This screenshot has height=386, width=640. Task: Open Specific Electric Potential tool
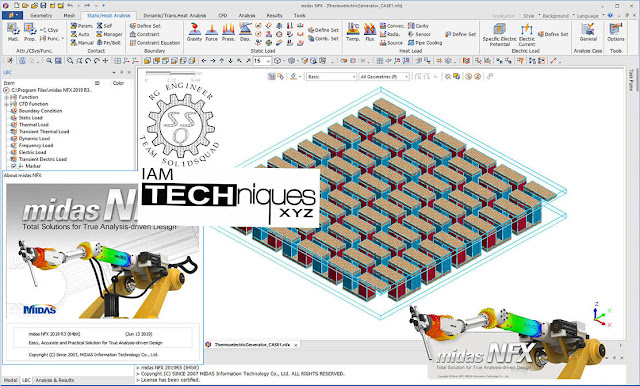coord(500,35)
